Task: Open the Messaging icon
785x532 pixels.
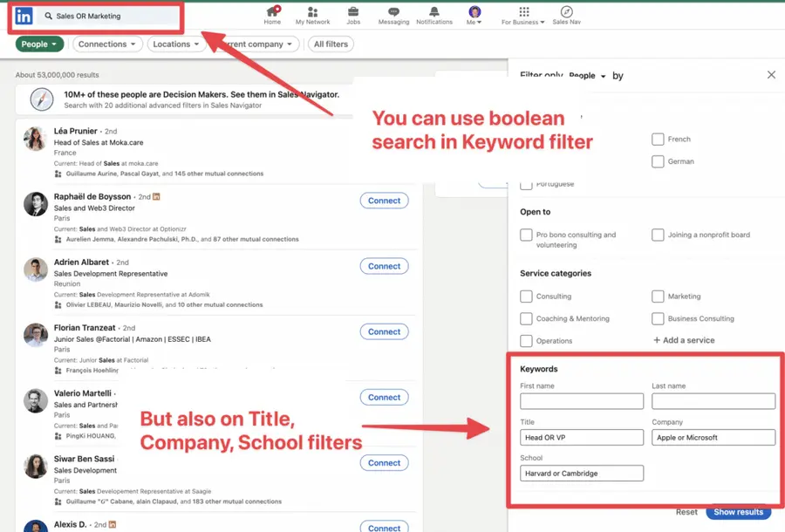Action: [x=393, y=15]
